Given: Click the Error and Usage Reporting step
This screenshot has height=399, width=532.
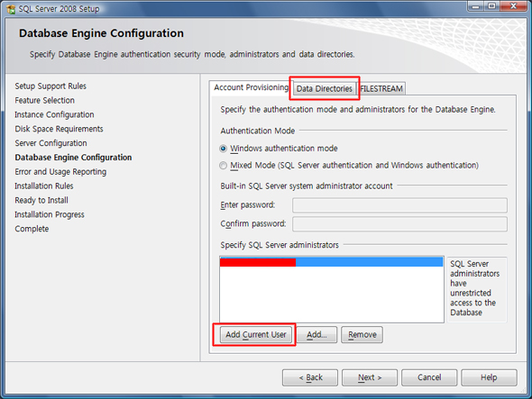Looking at the screenshot, I should [60, 172].
